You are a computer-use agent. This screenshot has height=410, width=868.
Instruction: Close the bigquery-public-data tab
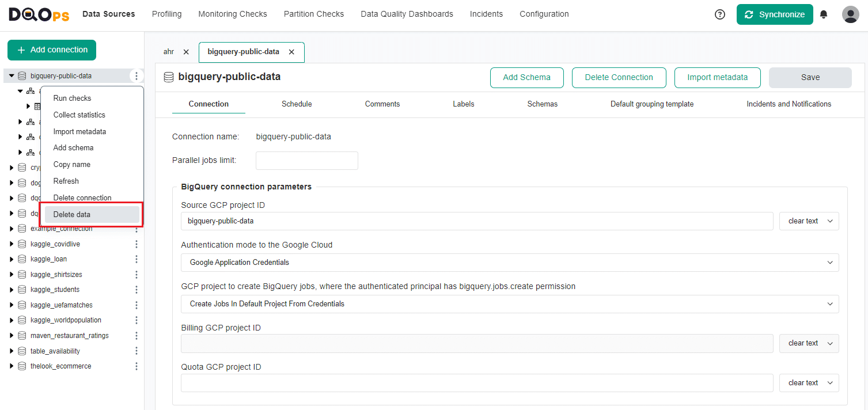(291, 52)
